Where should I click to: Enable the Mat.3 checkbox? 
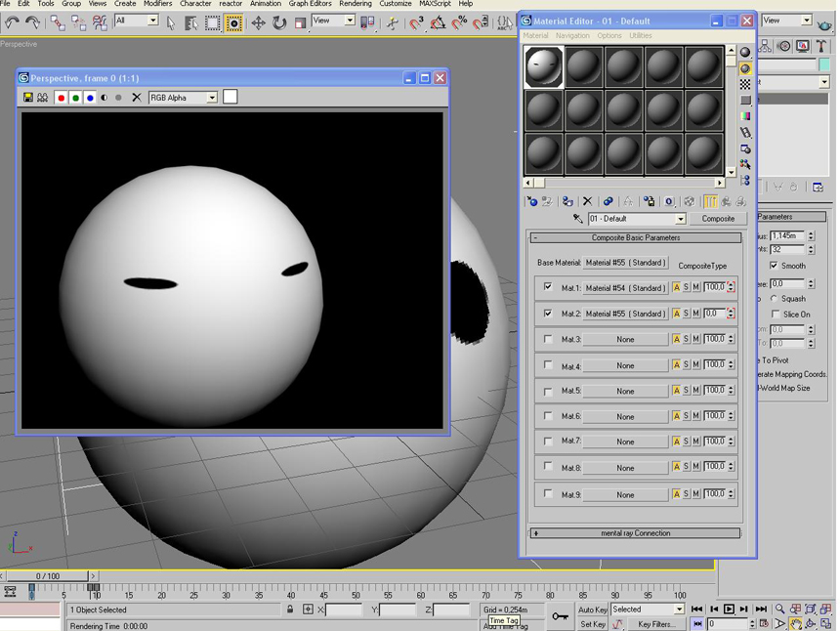pos(548,339)
